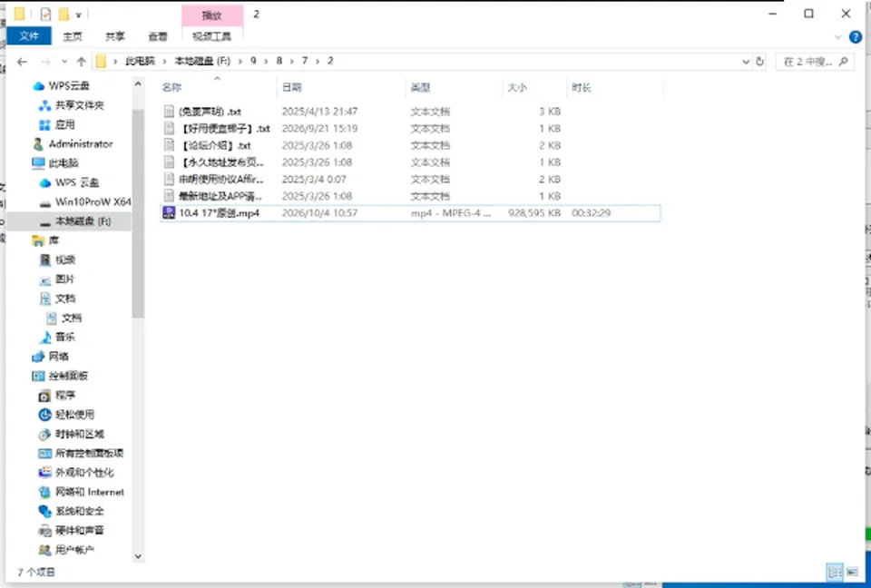Switch to the 主页 ribbon tab
Viewport: 871px width, 588px height.
(x=73, y=36)
